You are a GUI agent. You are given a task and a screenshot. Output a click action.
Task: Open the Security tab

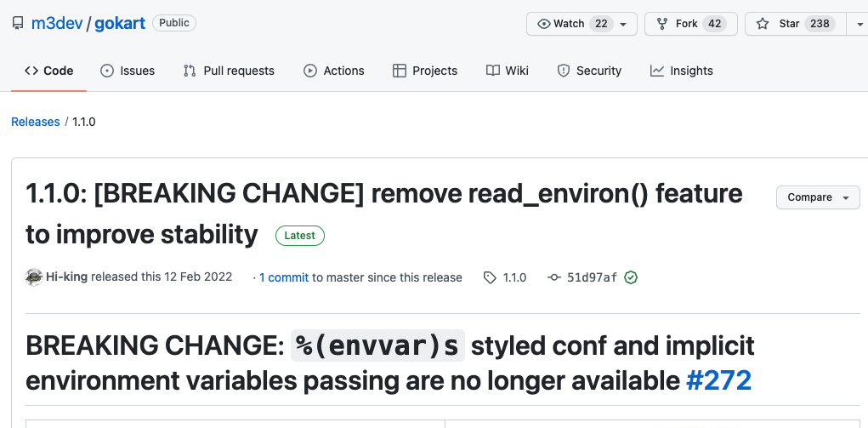point(589,71)
